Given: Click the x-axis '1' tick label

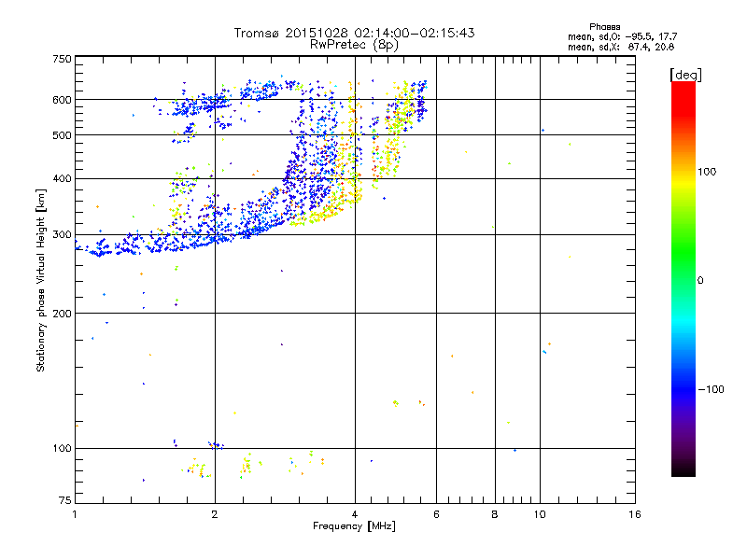Looking at the screenshot, I should [x=75, y=514].
